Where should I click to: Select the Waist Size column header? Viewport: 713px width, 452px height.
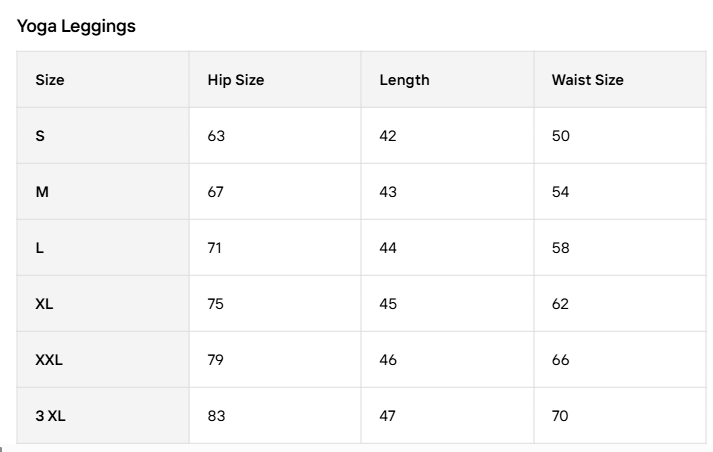tap(587, 80)
